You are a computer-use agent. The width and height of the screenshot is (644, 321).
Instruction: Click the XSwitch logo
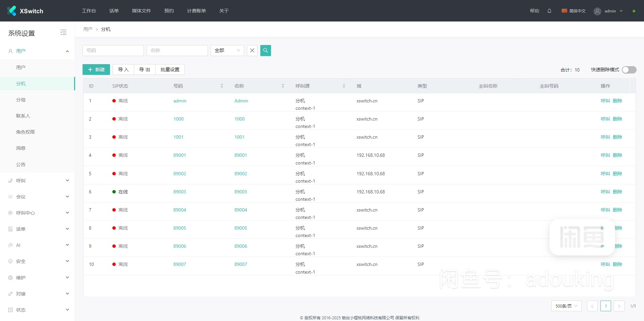pos(25,11)
